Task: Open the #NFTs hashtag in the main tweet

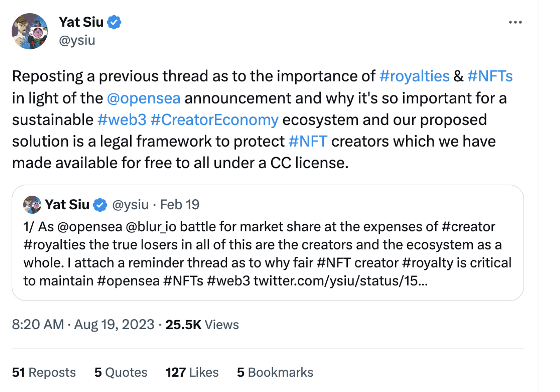Action: click(490, 76)
